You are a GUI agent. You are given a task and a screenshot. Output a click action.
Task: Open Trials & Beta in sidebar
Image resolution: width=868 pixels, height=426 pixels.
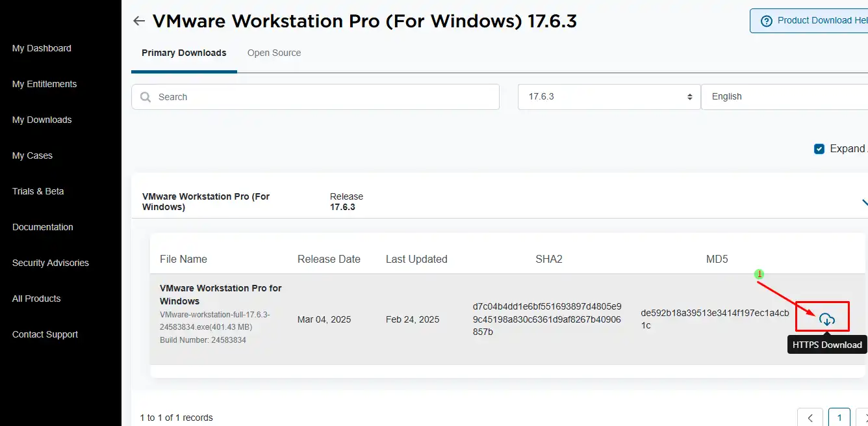[x=38, y=191]
